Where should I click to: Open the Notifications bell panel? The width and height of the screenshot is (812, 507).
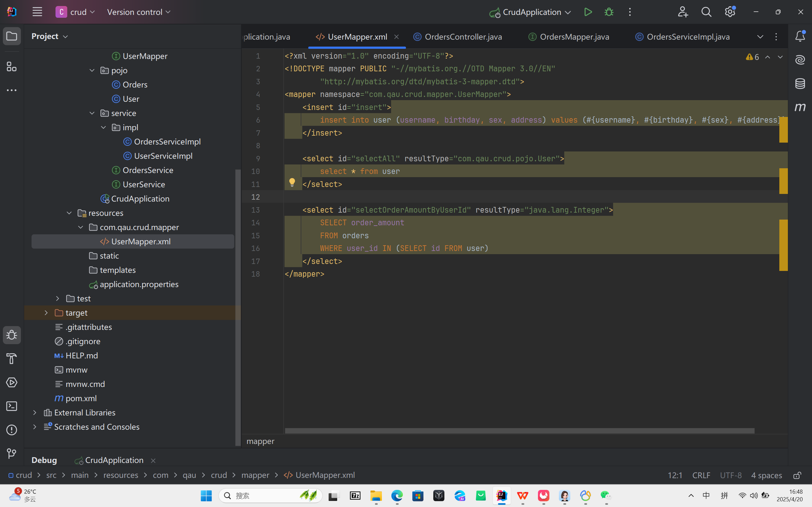click(800, 36)
